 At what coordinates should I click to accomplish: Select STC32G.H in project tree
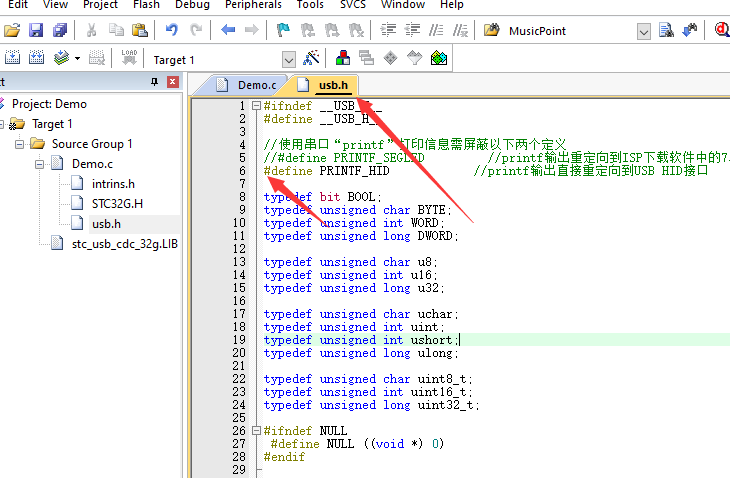tap(117, 203)
